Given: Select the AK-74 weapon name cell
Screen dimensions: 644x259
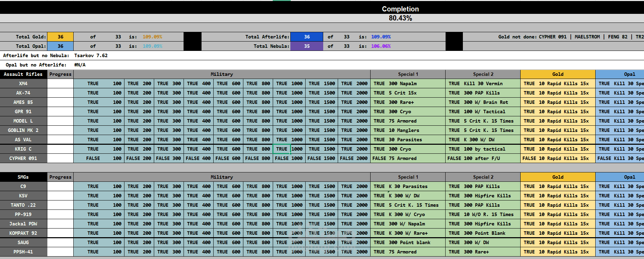Looking at the screenshot, I should point(24,93).
